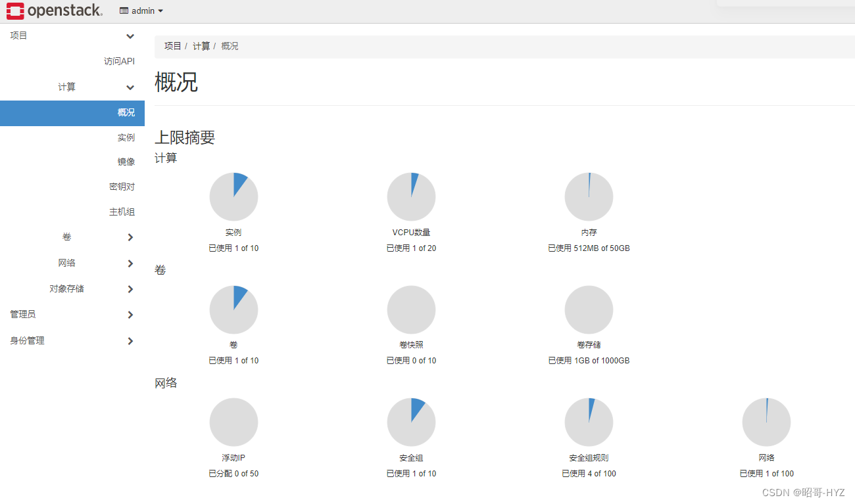Expand the 网络 sidebar group
The image size is (855, 504).
pyautogui.click(x=72, y=263)
